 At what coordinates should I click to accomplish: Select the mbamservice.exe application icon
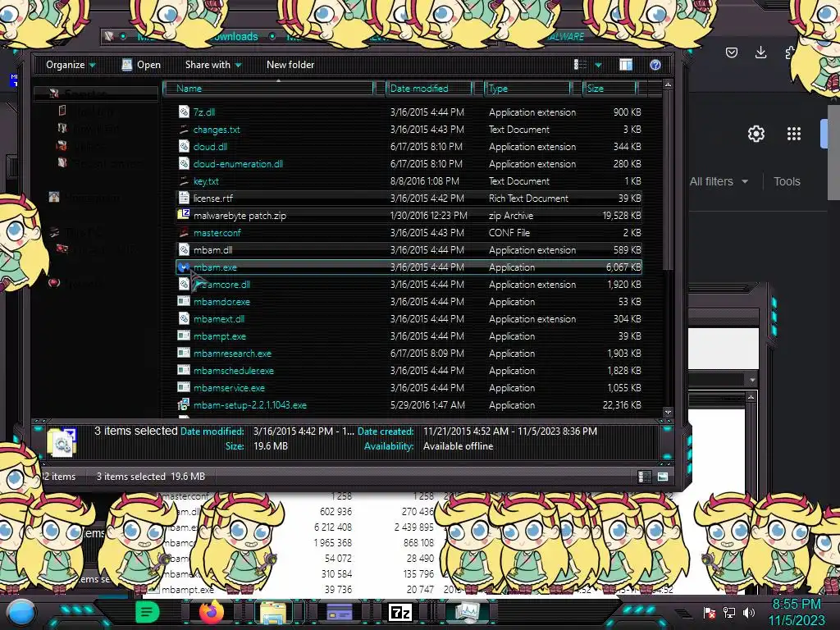click(184, 387)
